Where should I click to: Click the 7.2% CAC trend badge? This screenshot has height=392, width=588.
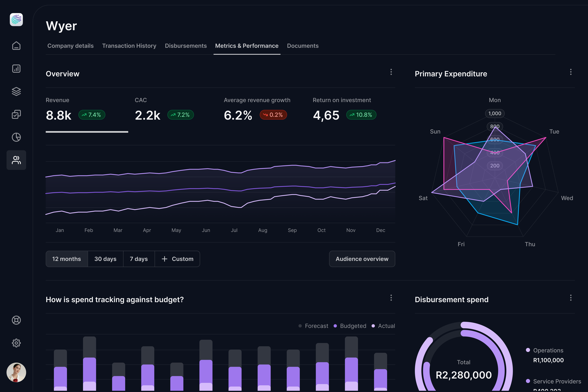click(180, 115)
